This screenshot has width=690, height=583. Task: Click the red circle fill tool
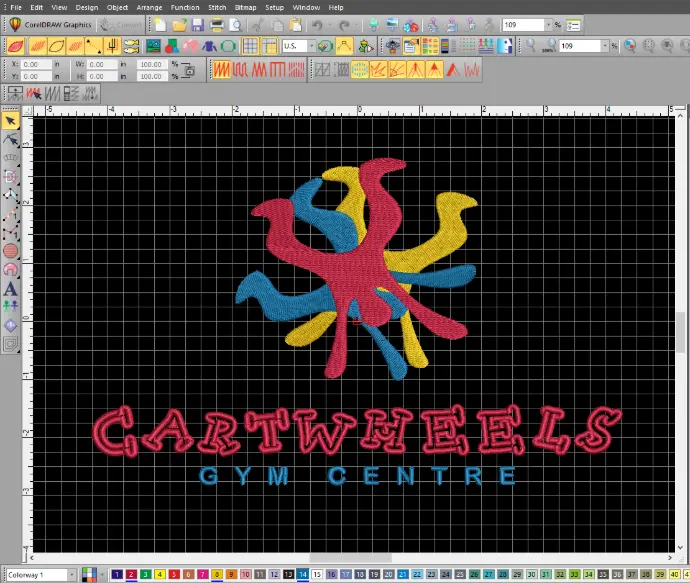(x=11, y=250)
